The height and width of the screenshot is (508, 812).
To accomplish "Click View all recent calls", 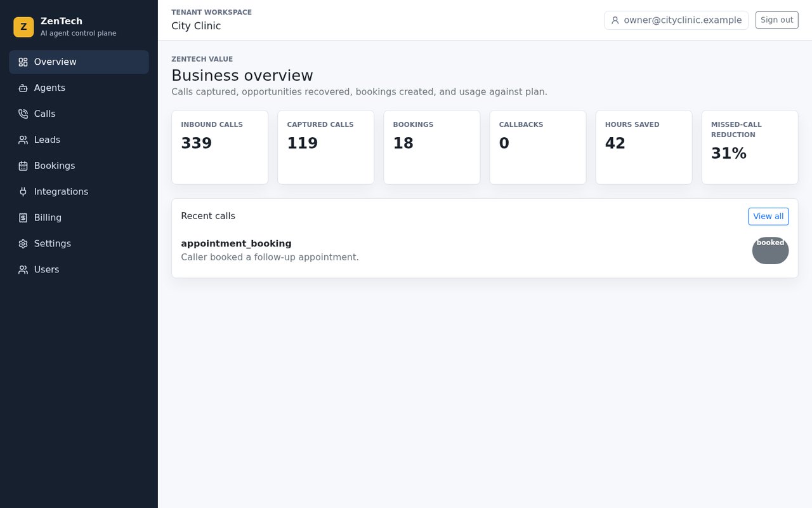I will click(x=768, y=217).
